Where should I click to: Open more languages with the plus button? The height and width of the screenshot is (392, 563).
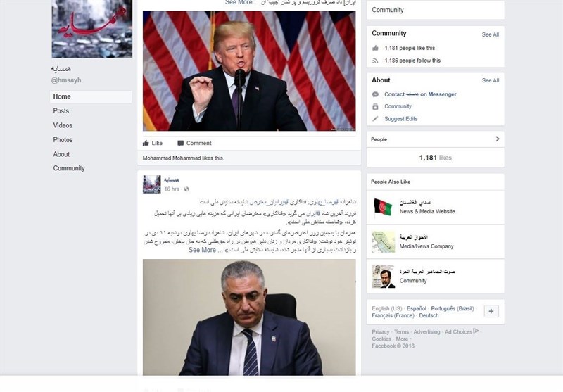(491, 311)
